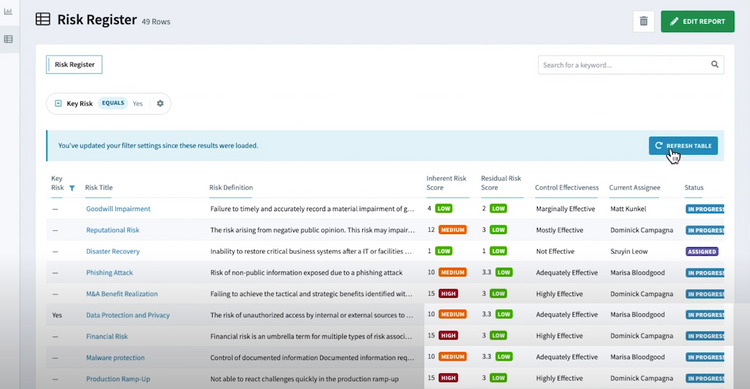The width and height of the screenshot is (750, 389).
Task: Click the Risk Register table icon beside title
Action: click(43, 20)
